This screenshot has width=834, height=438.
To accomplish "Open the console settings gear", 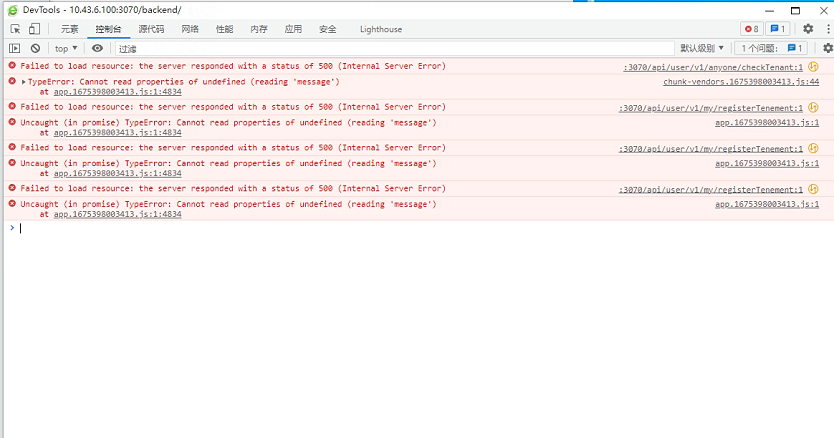I will point(827,48).
